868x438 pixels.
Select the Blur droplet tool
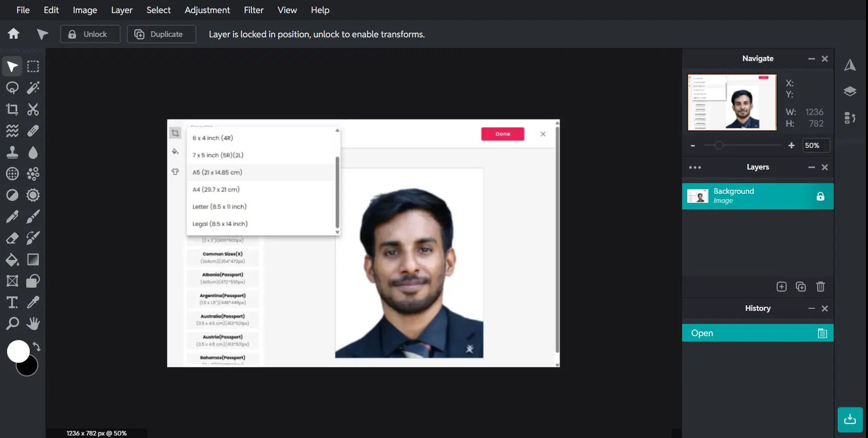(33, 152)
